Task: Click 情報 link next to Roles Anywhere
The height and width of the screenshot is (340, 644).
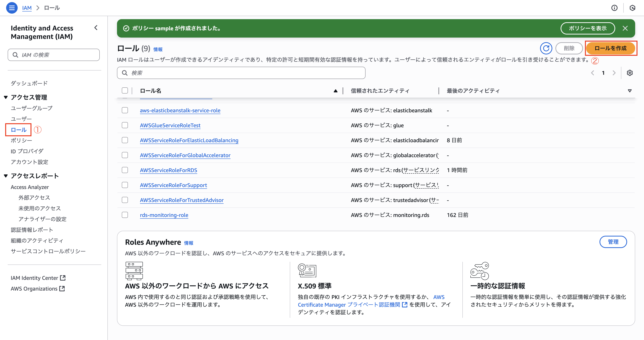Action: tap(189, 243)
